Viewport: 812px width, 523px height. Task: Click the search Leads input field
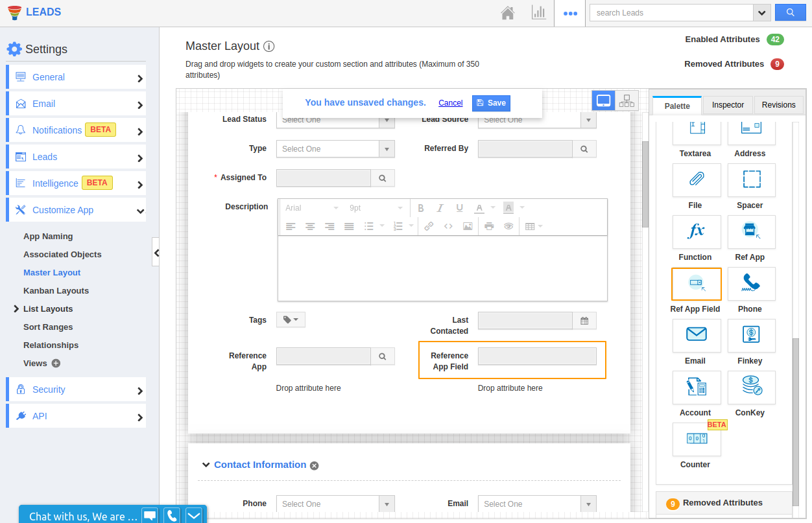(671, 13)
